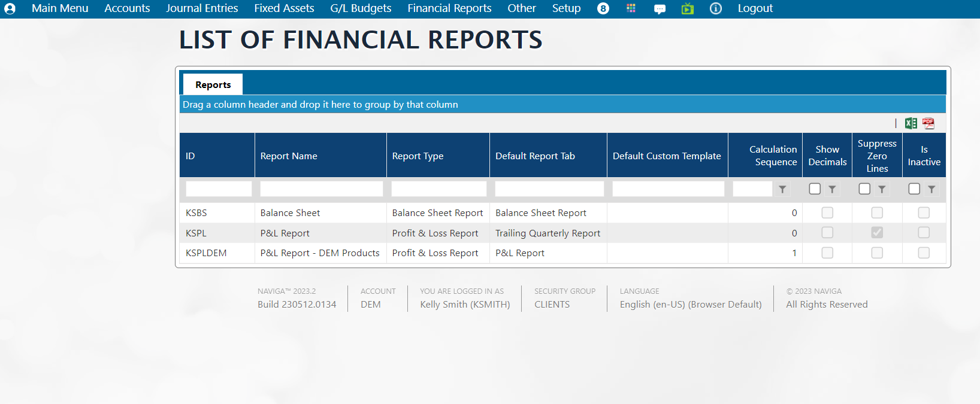
Task: Open the chat speech bubble icon
Action: click(x=660, y=9)
